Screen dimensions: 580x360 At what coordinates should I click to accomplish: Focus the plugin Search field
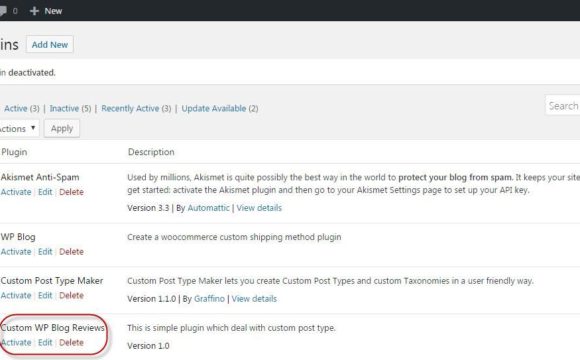563,106
